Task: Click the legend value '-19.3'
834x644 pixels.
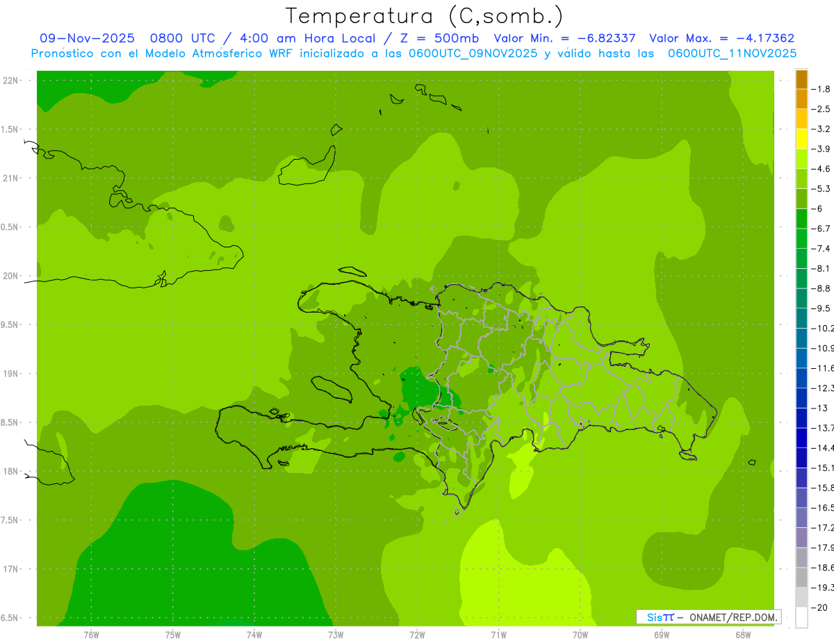Action: pos(822,588)
